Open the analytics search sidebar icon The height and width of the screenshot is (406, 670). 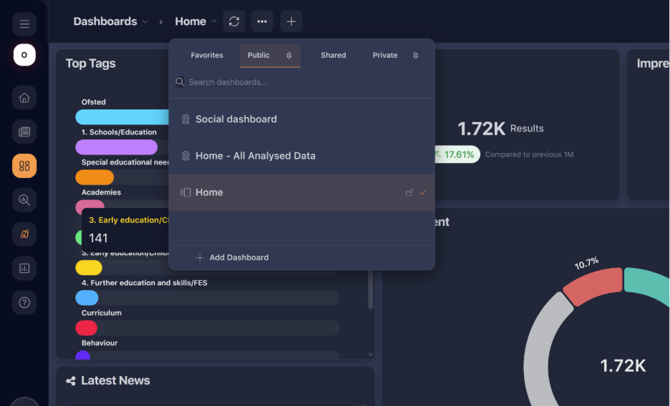click(24, 200)
